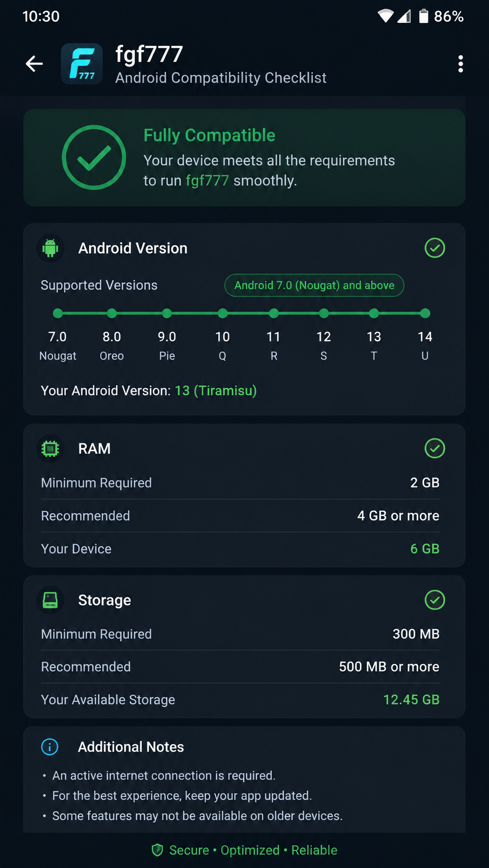Tap the Fully Compatible heading
The image size is (489, 868).
pyautogui.click(x=209, y=135)
